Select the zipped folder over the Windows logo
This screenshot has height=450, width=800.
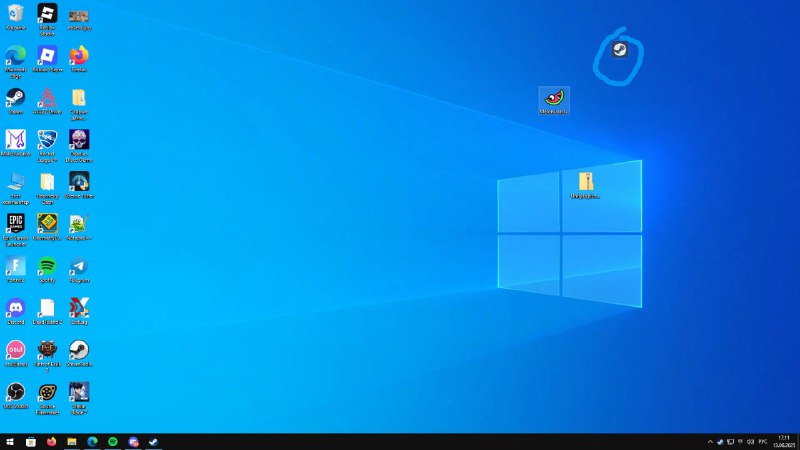coord(586,181)
